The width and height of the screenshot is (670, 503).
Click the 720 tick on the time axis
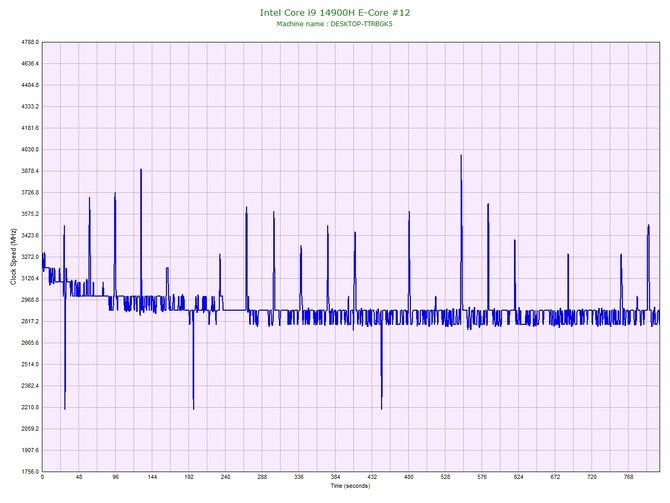[x=592, y=477]
